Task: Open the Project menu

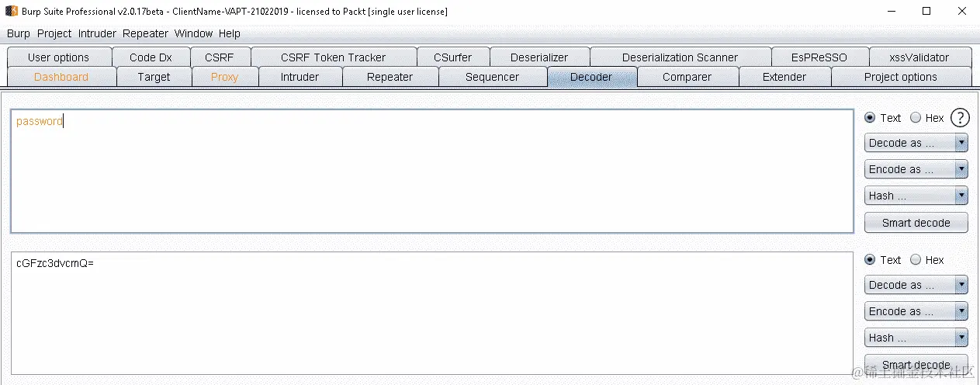Action: click(54, 33)
